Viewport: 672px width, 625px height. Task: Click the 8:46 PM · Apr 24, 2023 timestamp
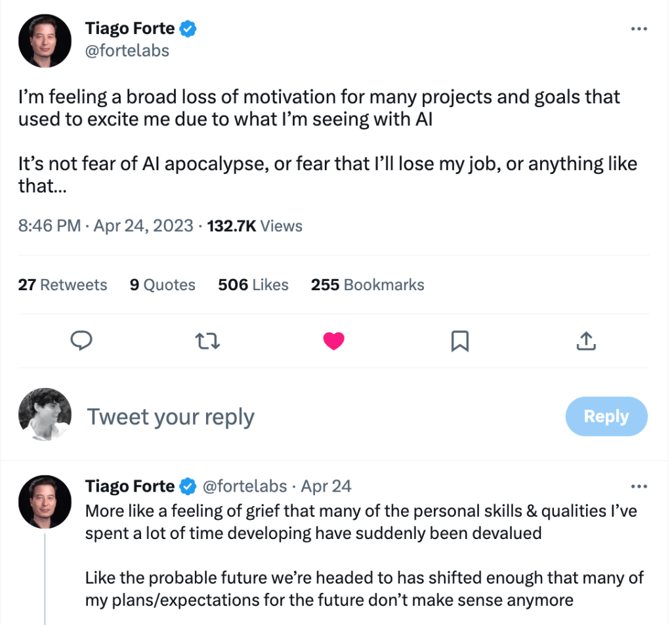tap(106, 226)
